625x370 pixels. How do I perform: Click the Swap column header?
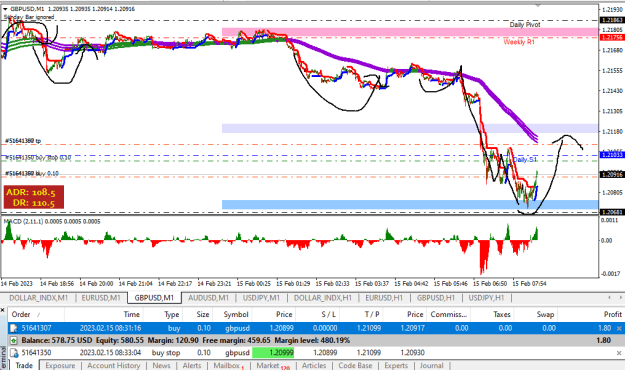(x=537, y=315)
